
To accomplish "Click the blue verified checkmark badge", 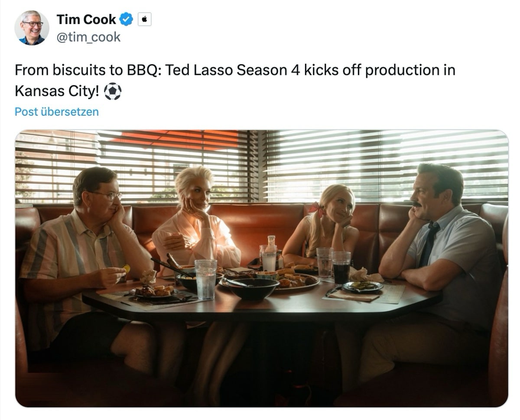I will click(x=126, y=19).
